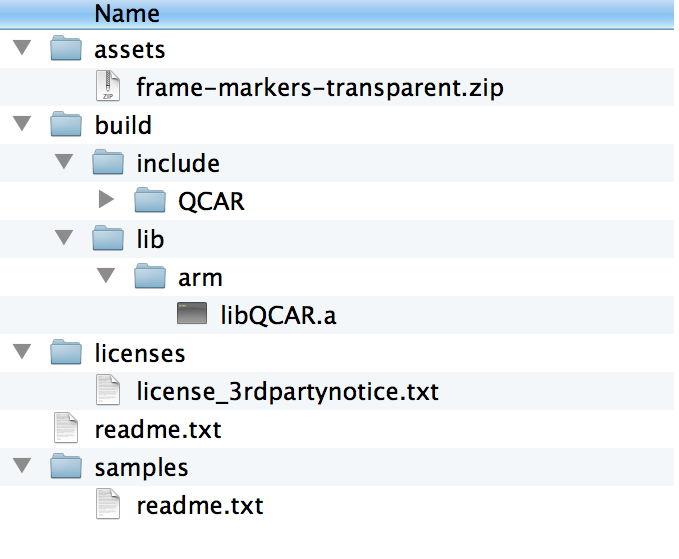Click the libQCAR.a library file icon

click(192, 313)
